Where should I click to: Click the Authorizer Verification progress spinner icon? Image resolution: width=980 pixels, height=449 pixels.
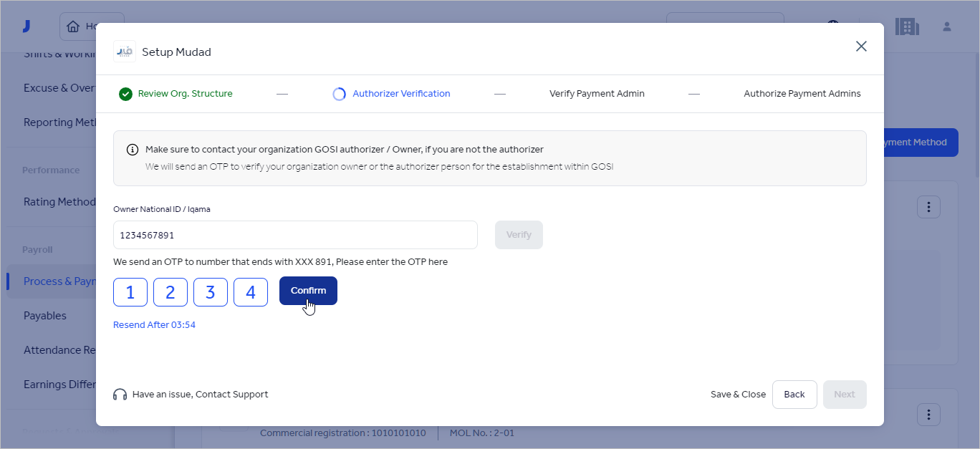point(340,94)
